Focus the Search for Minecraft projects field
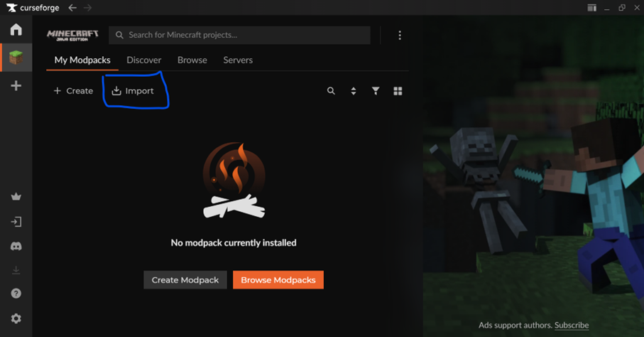The width and height of the screenshot is (644, 337). [x=239, y=36]
